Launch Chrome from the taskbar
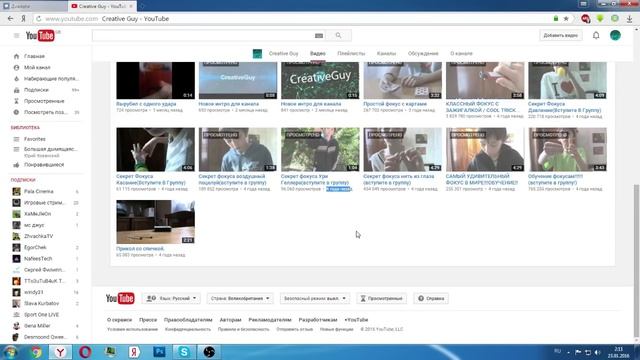The image size is (640, 360). (x=36, y=352)
